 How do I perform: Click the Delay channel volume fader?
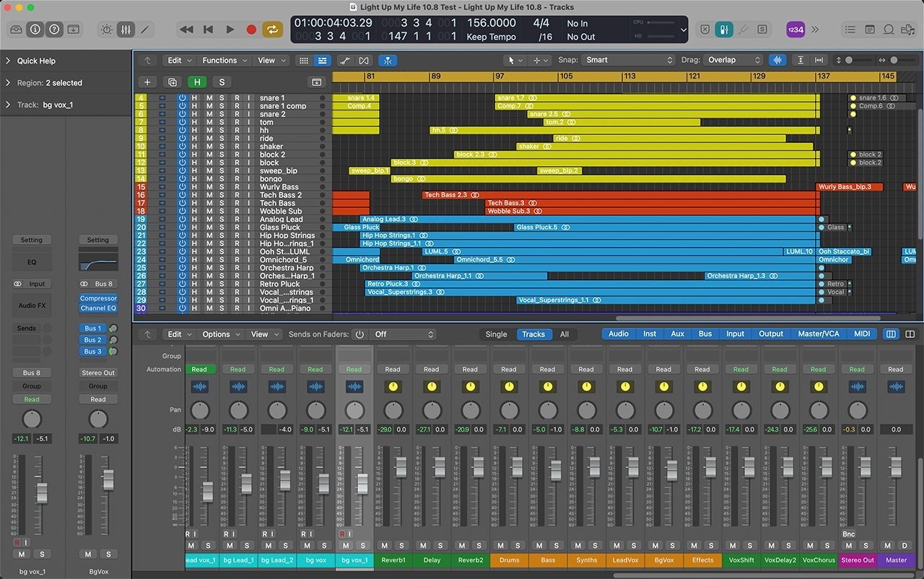tap(439, 466)
